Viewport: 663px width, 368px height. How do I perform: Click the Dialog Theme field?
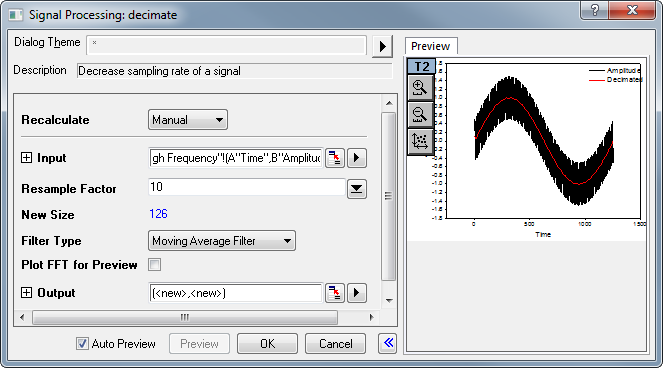[x=226, y=45]
